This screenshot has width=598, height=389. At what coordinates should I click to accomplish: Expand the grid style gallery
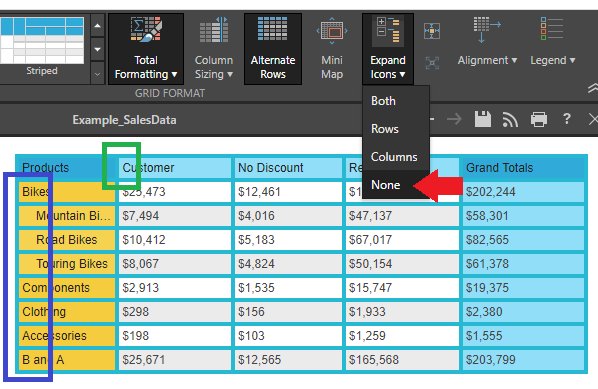(98, 73)
